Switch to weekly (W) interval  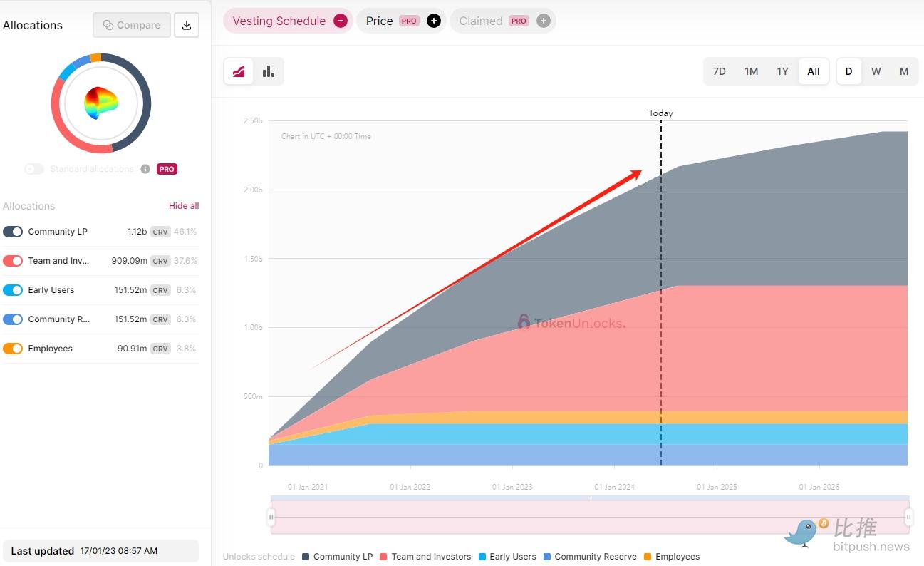click(x=876, y=71)
